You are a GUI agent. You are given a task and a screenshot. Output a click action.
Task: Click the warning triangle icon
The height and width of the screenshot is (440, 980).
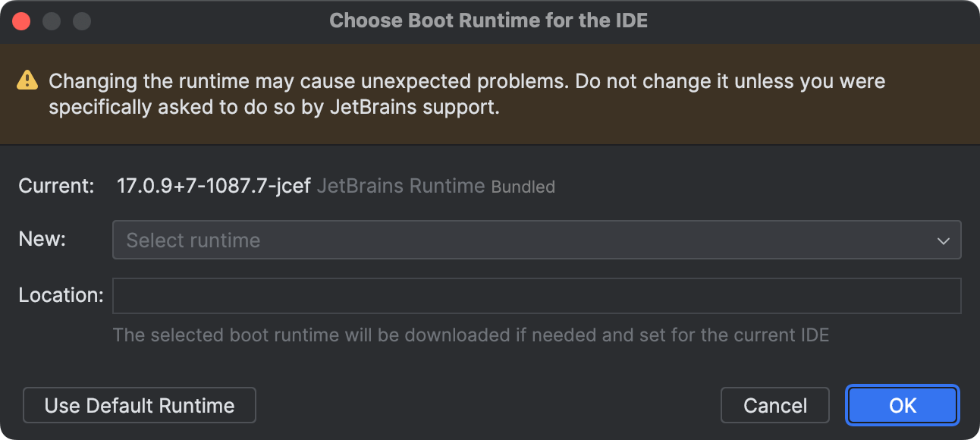tap(27, 80)
